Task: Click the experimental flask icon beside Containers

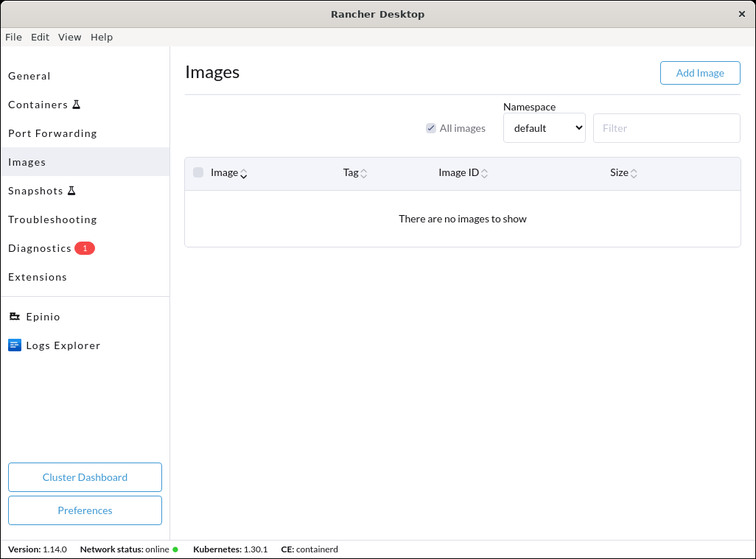Action: tap(76, 105)
